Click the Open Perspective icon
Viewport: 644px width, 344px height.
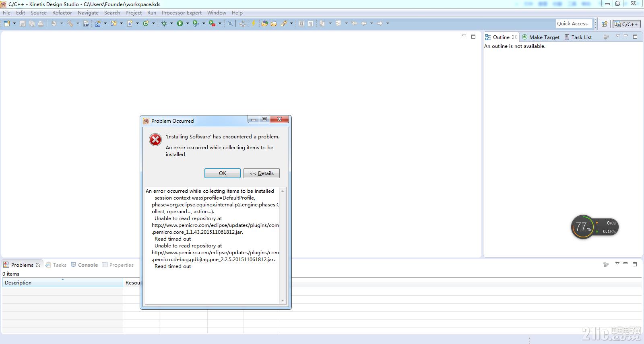click(604, 24)
